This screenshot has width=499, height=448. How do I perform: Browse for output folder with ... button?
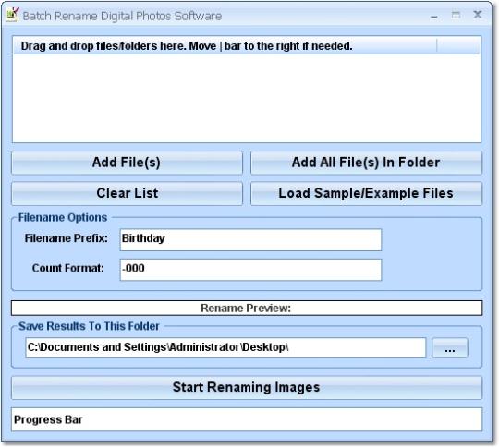point(450,347)
